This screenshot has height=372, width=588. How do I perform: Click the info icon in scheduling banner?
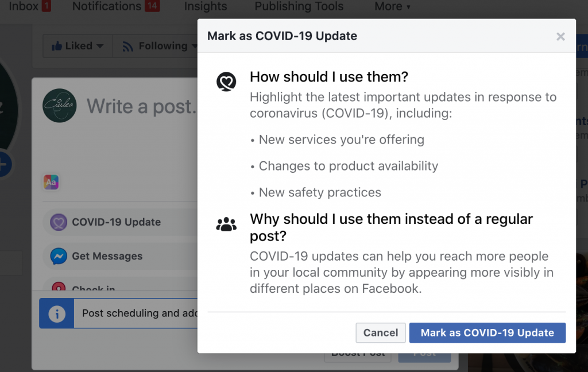coord(57,313)
